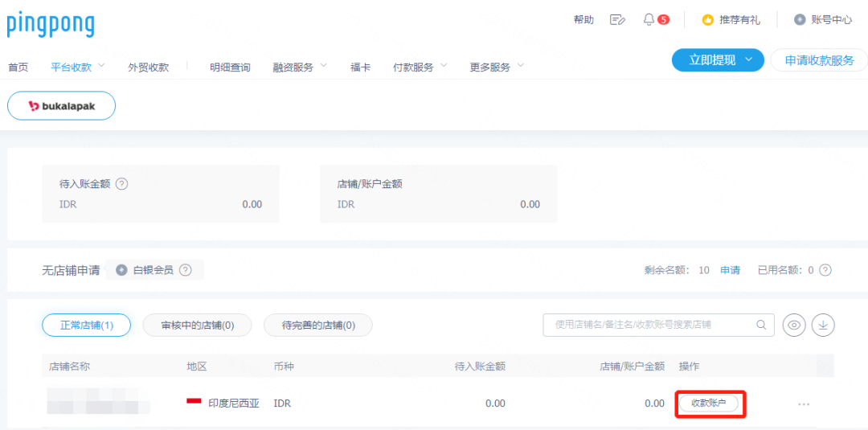Open the feedback edit note icon
The width and height of the screenshot is (868, 430).
(x=617, y=19)
